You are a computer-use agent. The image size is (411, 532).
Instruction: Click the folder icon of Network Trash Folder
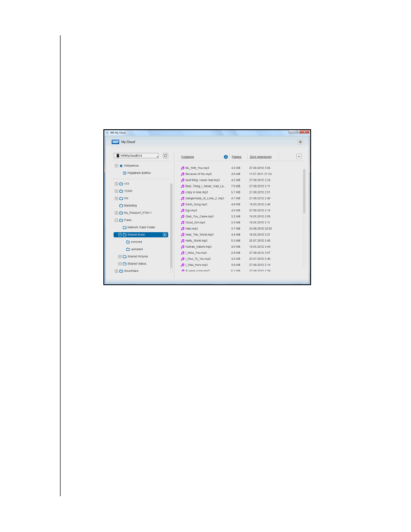coord(125,227)
